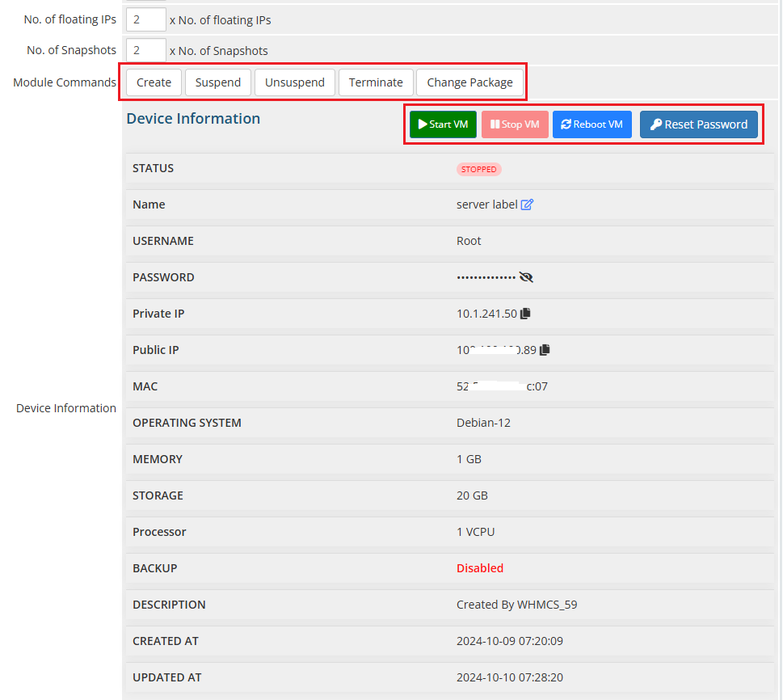
Task: Suspend the service via module command
Action: [x=218, y=82]
